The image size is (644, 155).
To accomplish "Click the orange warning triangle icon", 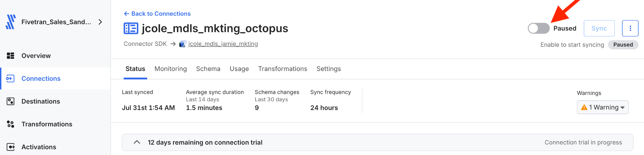I will pyautogui.click(x=584, y=108).
